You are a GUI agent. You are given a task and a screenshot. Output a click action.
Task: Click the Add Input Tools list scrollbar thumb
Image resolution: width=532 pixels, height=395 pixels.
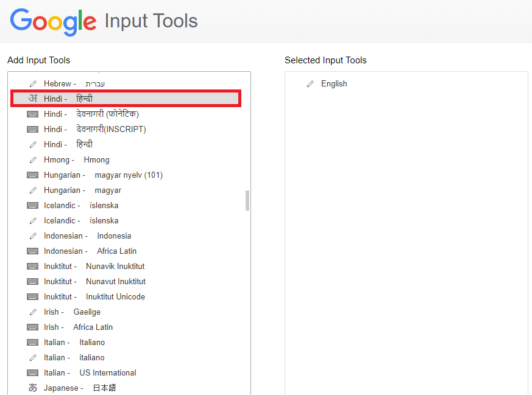click(247, 201)
